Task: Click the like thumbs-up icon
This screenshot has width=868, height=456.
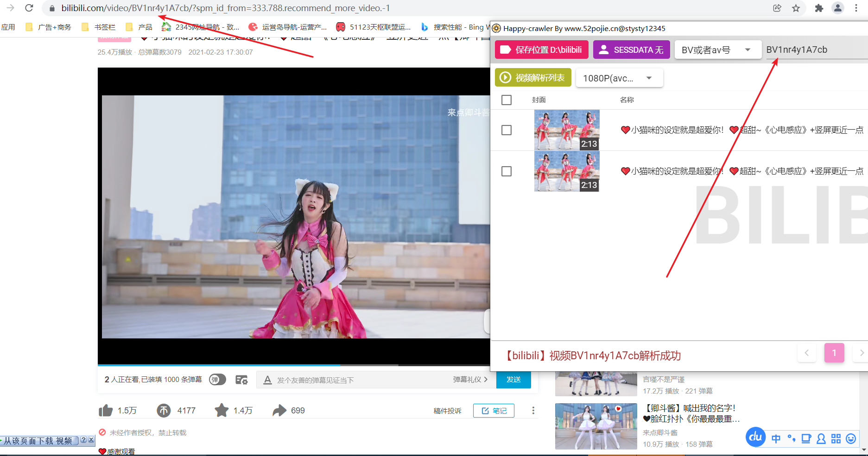Action: point(106,411)
